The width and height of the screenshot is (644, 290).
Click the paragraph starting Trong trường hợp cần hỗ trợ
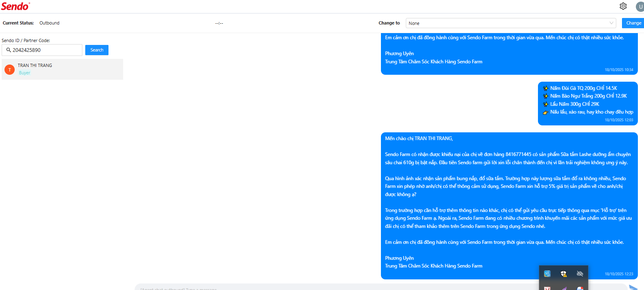point(508,218)
